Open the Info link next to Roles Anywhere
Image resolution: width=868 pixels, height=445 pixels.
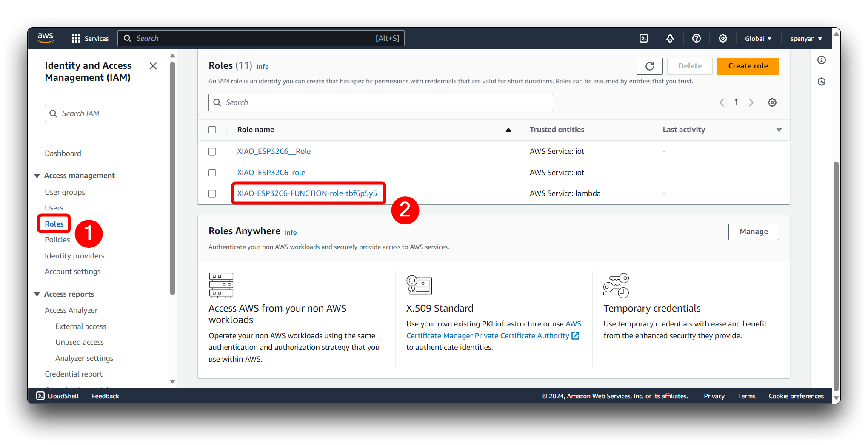point(291,232)
